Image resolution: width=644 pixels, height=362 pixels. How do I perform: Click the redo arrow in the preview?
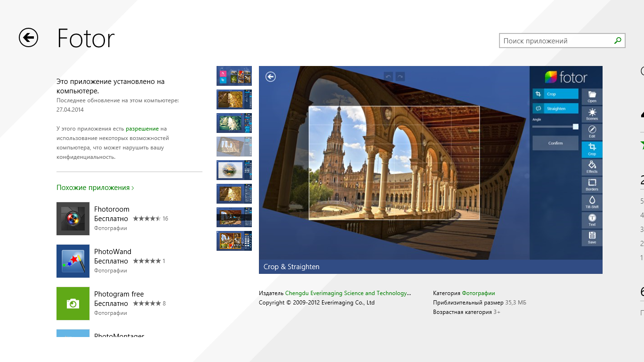[400, 76]
